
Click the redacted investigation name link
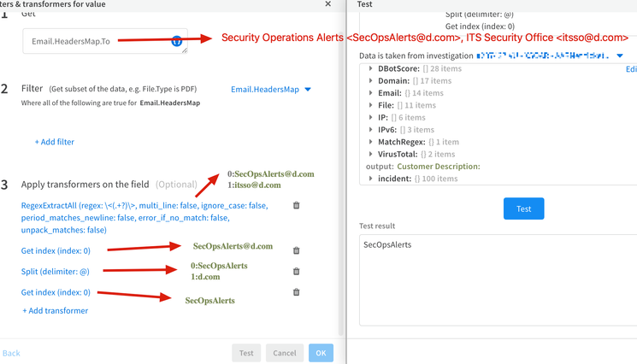pos(543,56)
